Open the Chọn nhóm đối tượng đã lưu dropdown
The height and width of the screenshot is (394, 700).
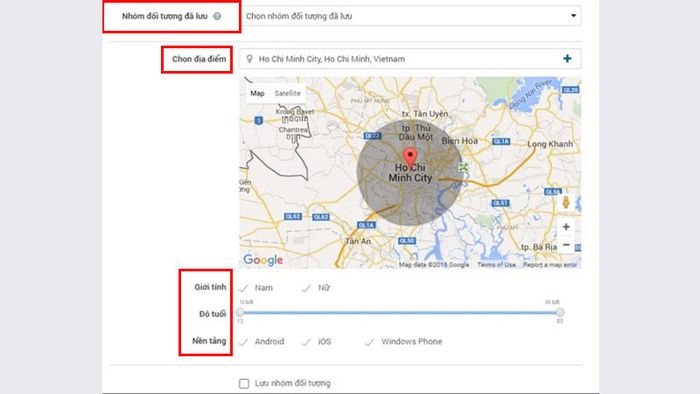(x=411, y=16)
